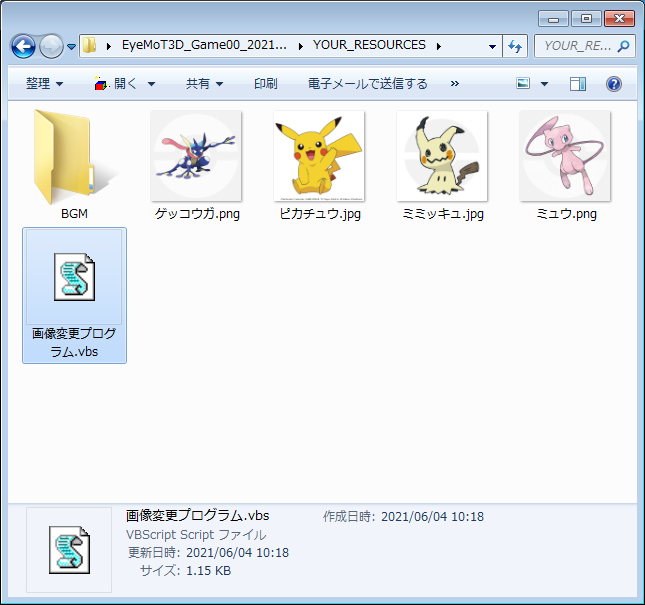The width and height of the screenshot is (645, 605).
Task: Maximize the Explorer window
Action: click(586, 19)
